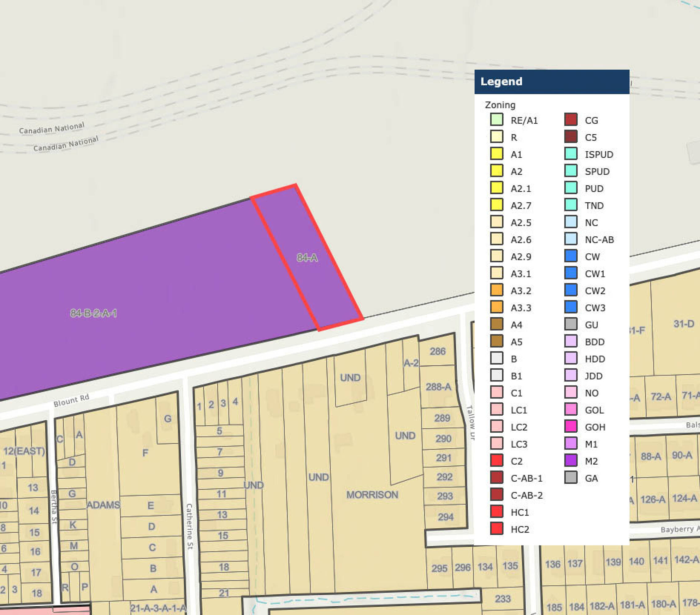Viewport: 700px width, 615px height.
Task: Click the A4 brown legend swatch
Action: (496, 324)
